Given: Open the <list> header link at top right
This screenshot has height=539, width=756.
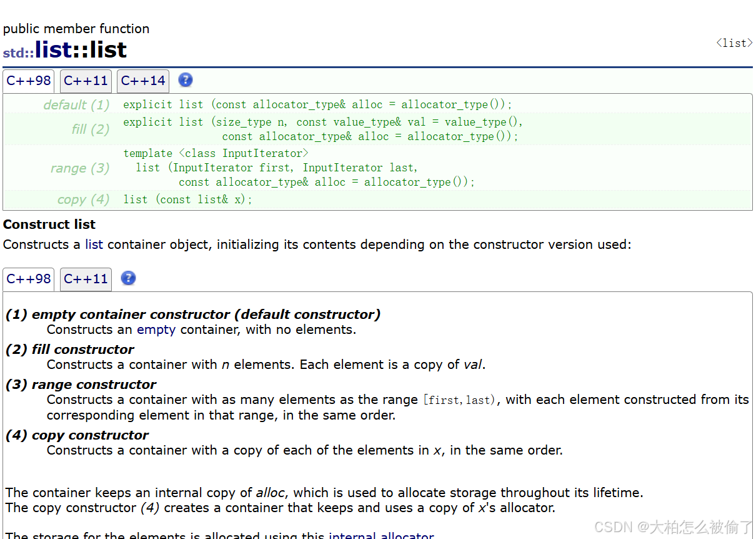Looking at the screenshot, I should pos(734,43).
